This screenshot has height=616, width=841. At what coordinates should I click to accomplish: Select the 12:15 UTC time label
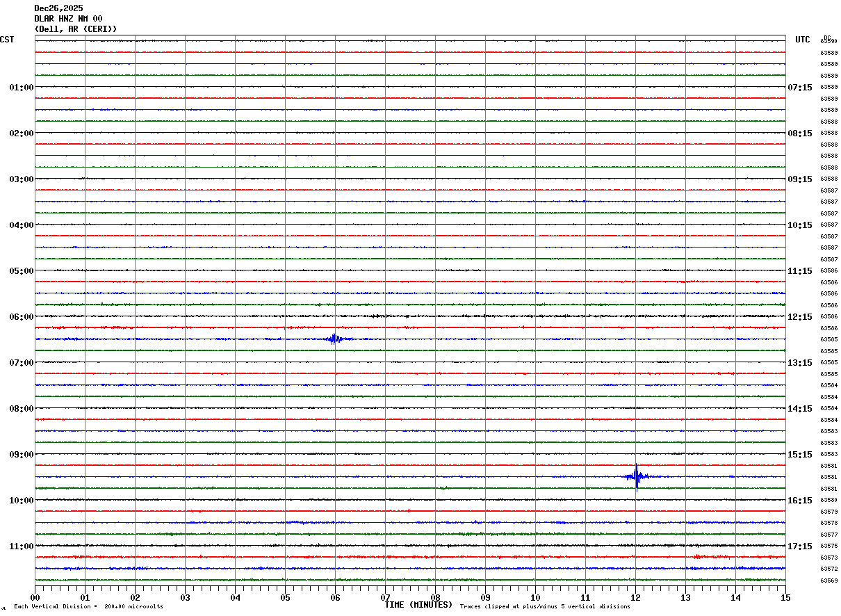click(799, 317)
